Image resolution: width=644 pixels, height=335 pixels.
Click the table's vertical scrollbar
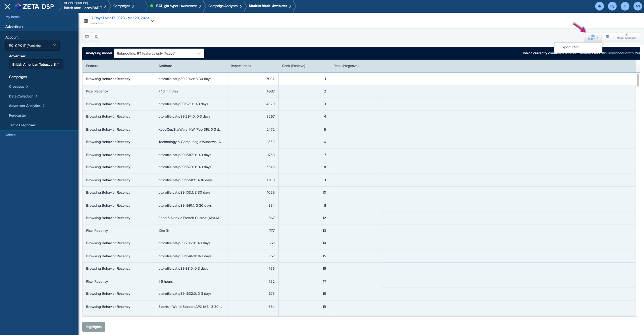point(638,80)
